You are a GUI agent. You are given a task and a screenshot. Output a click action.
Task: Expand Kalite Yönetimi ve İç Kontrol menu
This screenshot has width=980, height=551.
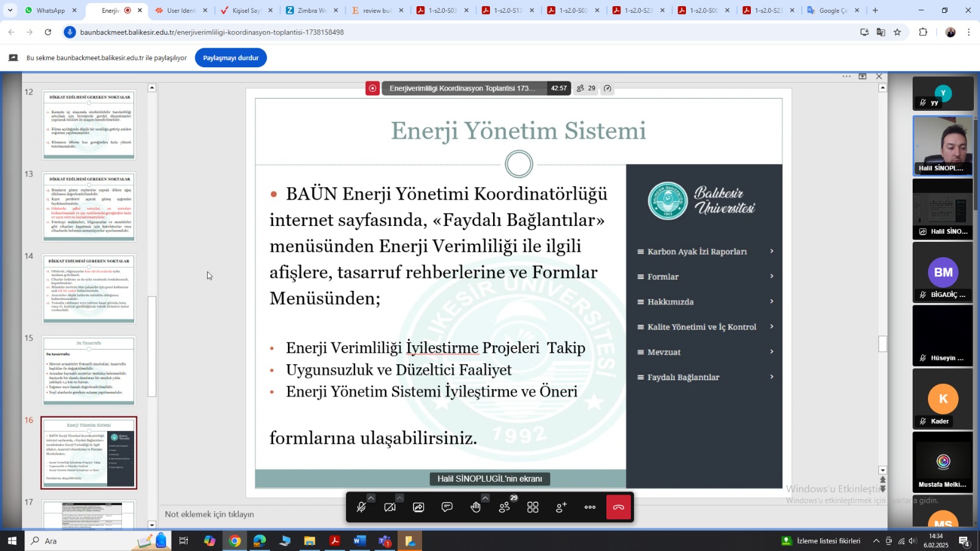706,327
